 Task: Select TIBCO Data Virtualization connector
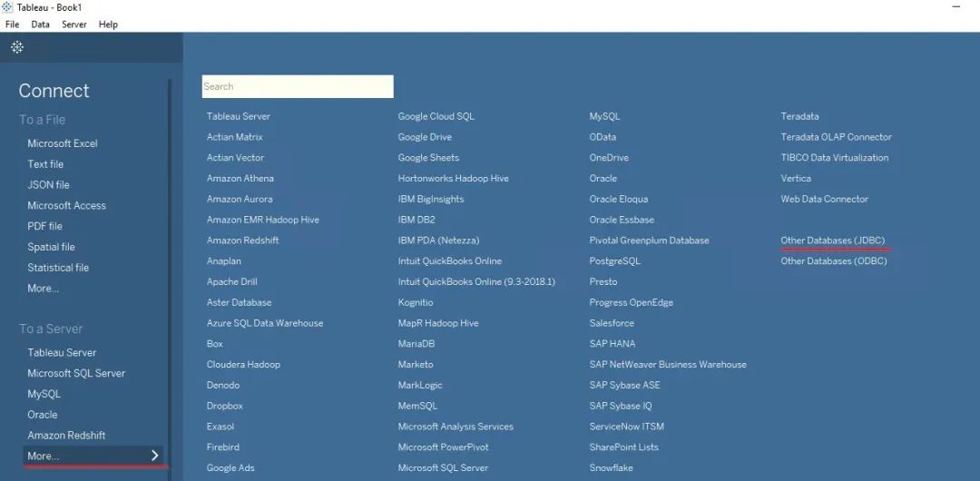[835, 158]
